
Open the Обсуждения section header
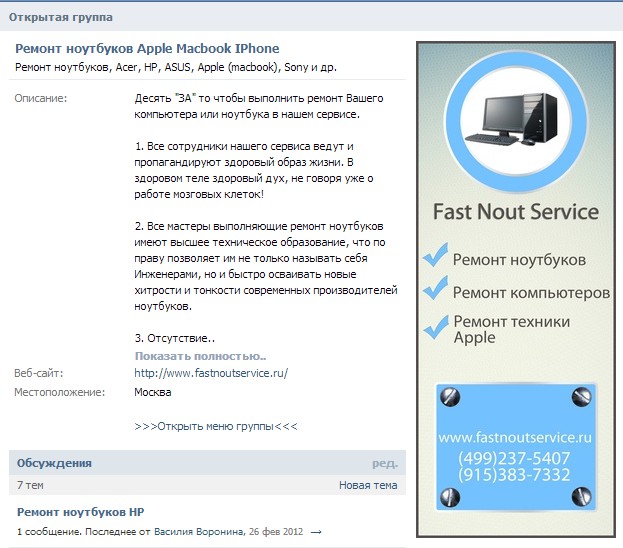54,463
